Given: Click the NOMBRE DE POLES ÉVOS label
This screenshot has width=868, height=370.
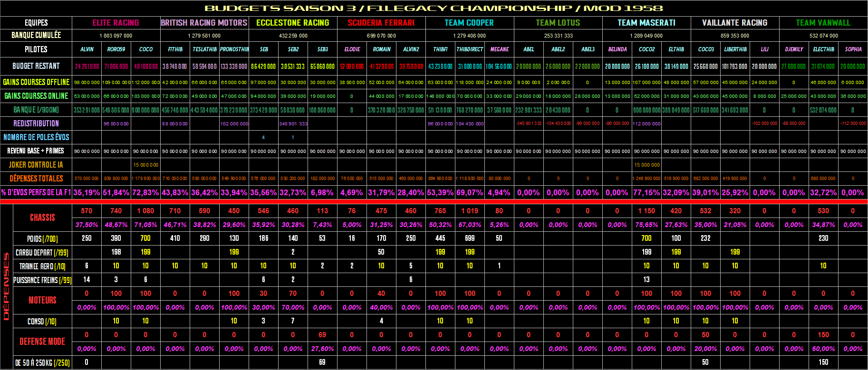Looking at the screenshot, I should point(36,137).
